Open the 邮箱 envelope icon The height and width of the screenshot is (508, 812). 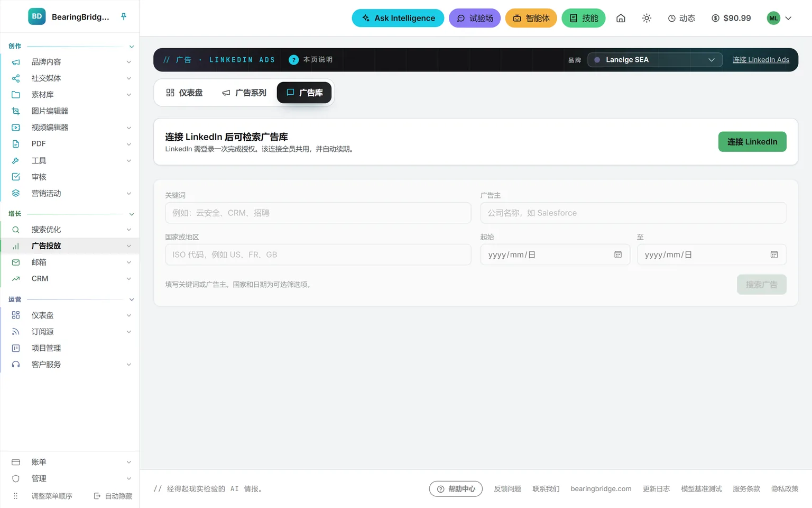tap(16, 262)
